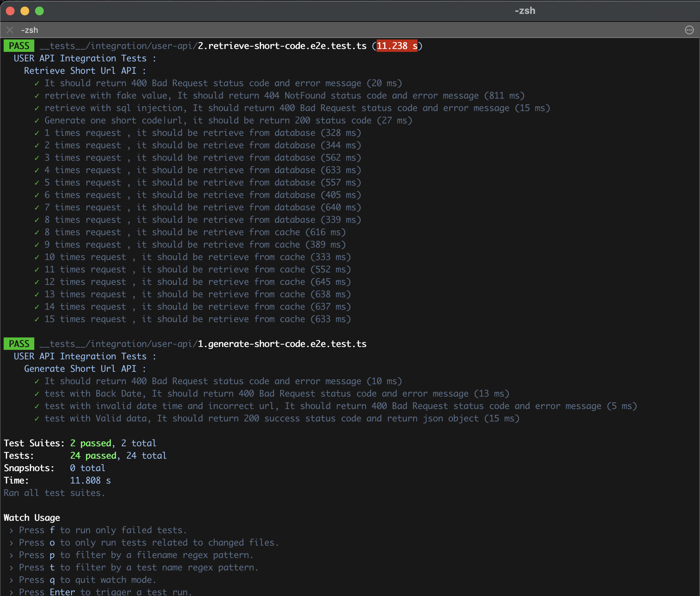Click the highlighted 11.238 s duration

pos(397,46)
